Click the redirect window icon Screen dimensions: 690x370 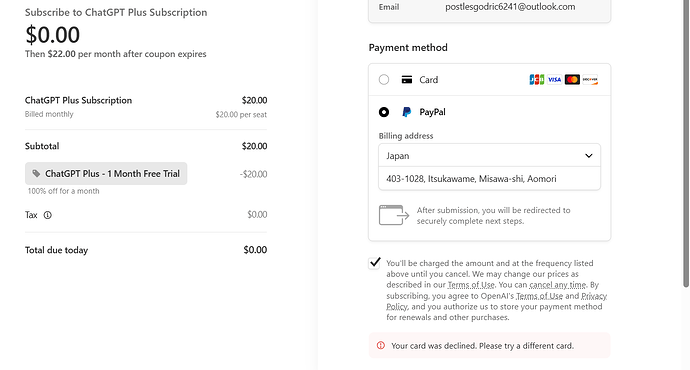coord(394,215)
